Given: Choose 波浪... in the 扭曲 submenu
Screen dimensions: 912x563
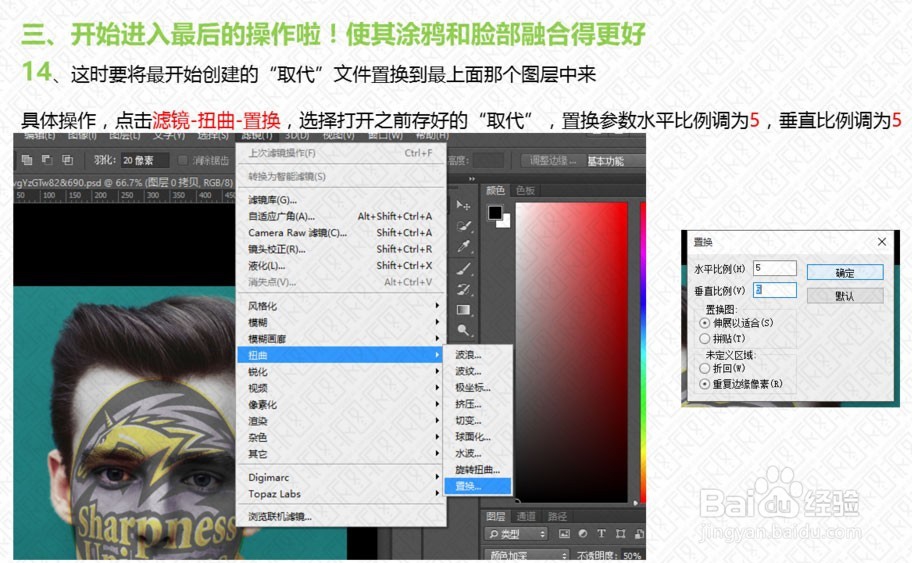Looking at the screenshot, I should coord(478,355).
